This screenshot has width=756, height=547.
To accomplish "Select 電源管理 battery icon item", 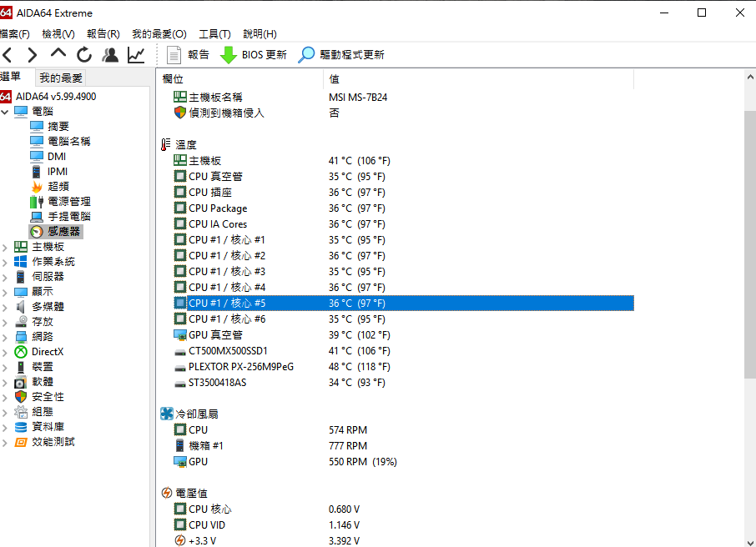I will point(37,202).
